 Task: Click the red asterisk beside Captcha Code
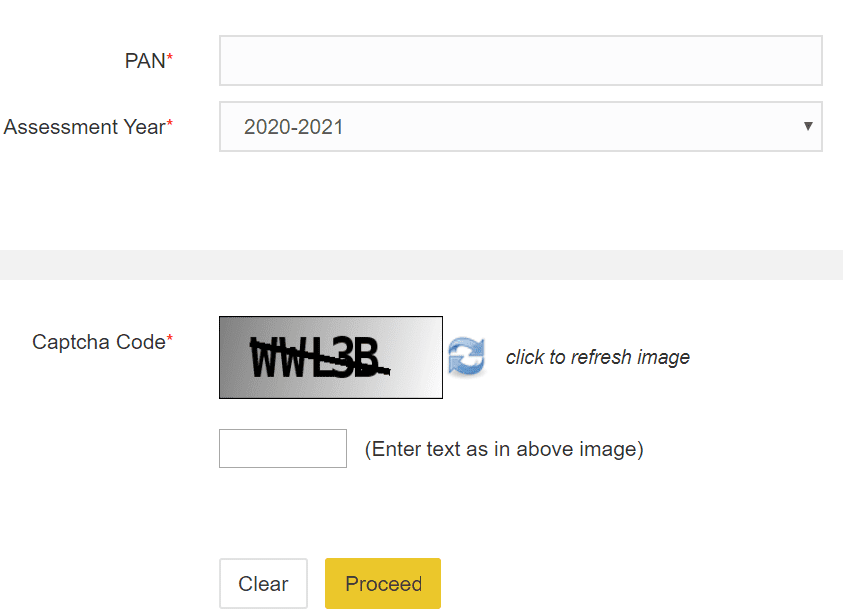pyautogui.click(x=170, y=338)
